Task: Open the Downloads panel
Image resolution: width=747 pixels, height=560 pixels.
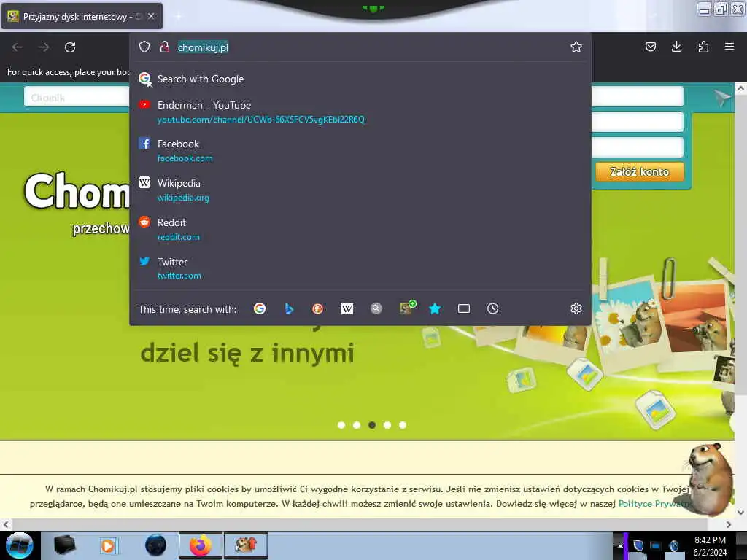Action: (x=676, y=47)
